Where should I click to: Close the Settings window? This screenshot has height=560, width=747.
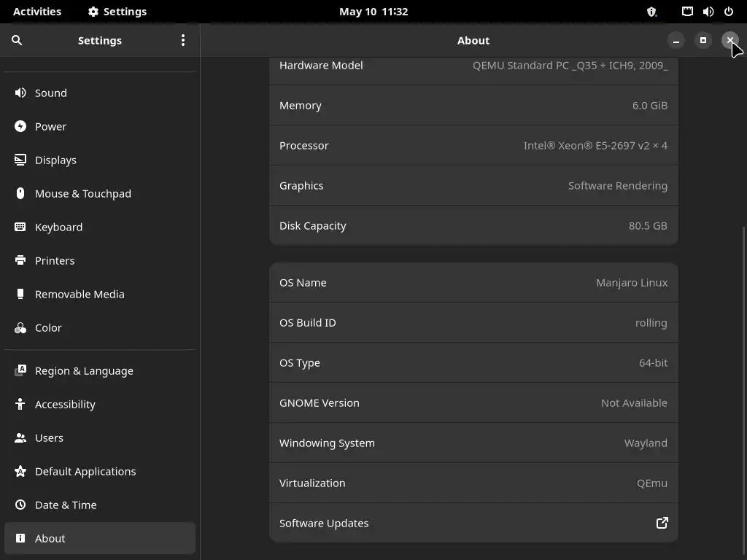coord(729,41)
